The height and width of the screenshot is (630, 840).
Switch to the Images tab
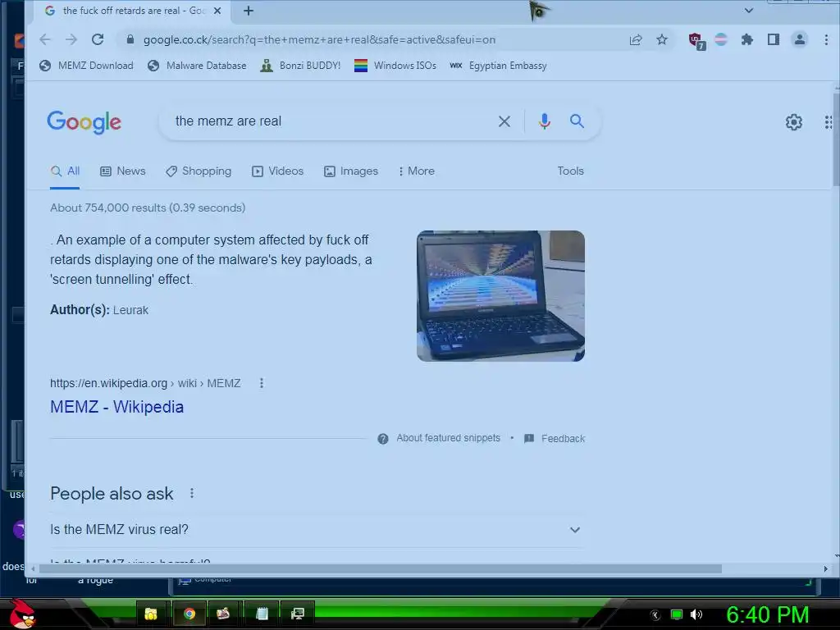coord(351,171)
